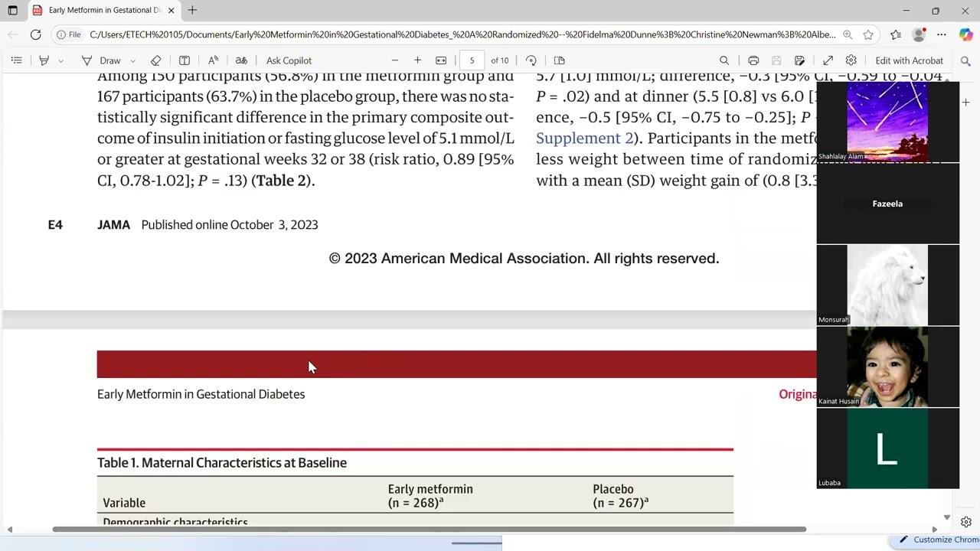The image size is (980, 551).
Task: Click Published online October 3, 2023
Action: (x=230, y=224)
